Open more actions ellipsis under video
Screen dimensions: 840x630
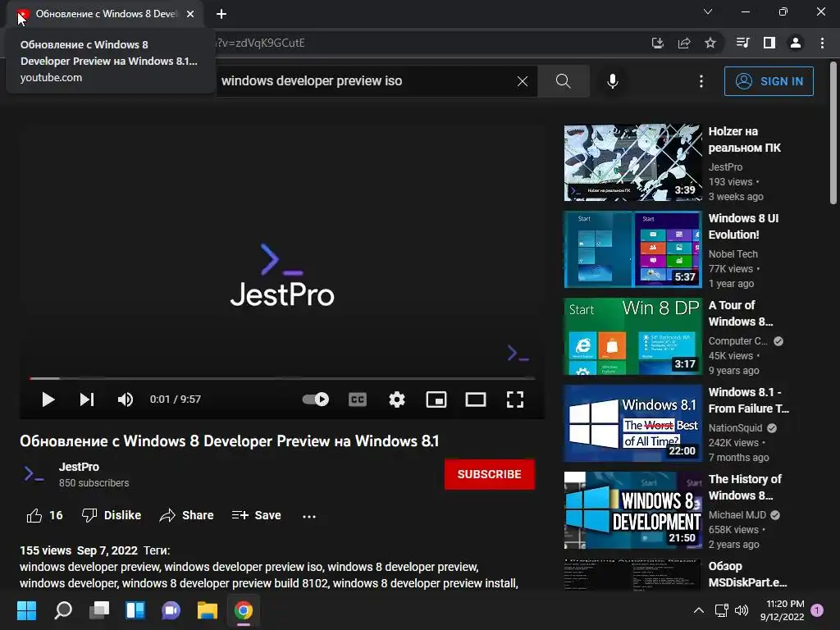(309, 517)
